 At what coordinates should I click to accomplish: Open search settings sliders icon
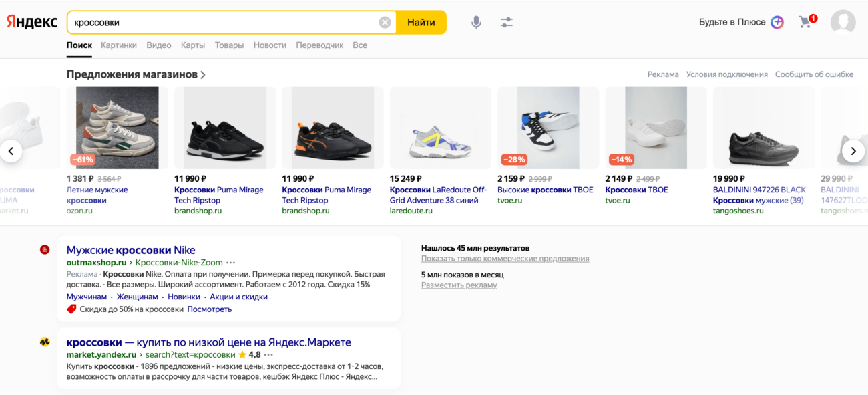[507, 23]
